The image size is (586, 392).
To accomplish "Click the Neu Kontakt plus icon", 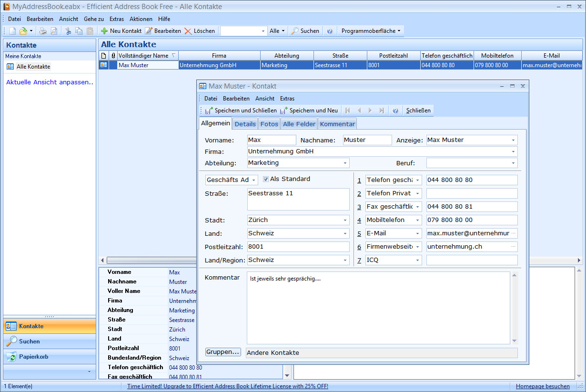I will (104, 31).
